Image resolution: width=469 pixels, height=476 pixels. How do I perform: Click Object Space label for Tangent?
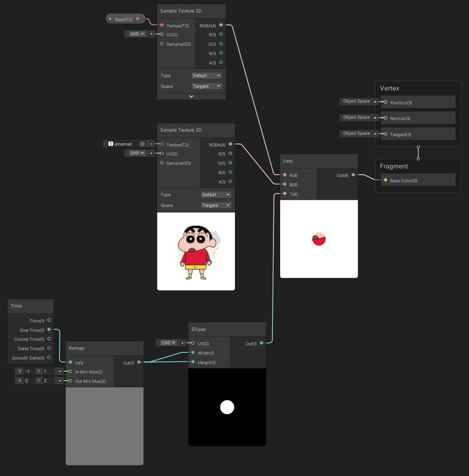point(357,133)
